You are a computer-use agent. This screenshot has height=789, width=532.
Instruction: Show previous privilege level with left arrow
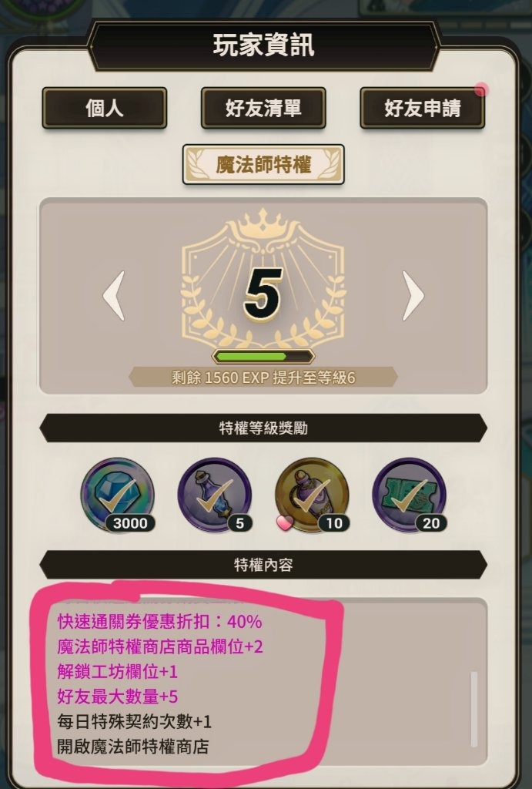coord(114,296)
